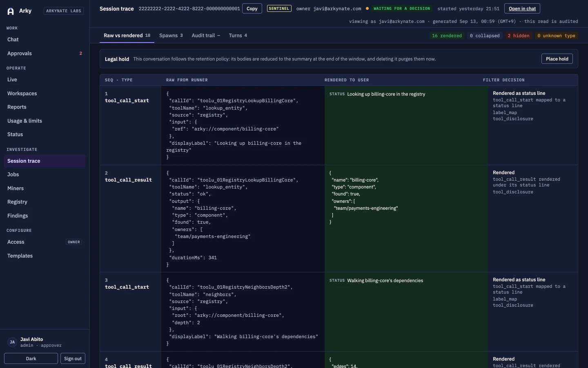Image resolution: width=588 pixels, height=368 pixels.
Task: Copy the session trace ID
Action: (x=252, y=9)
